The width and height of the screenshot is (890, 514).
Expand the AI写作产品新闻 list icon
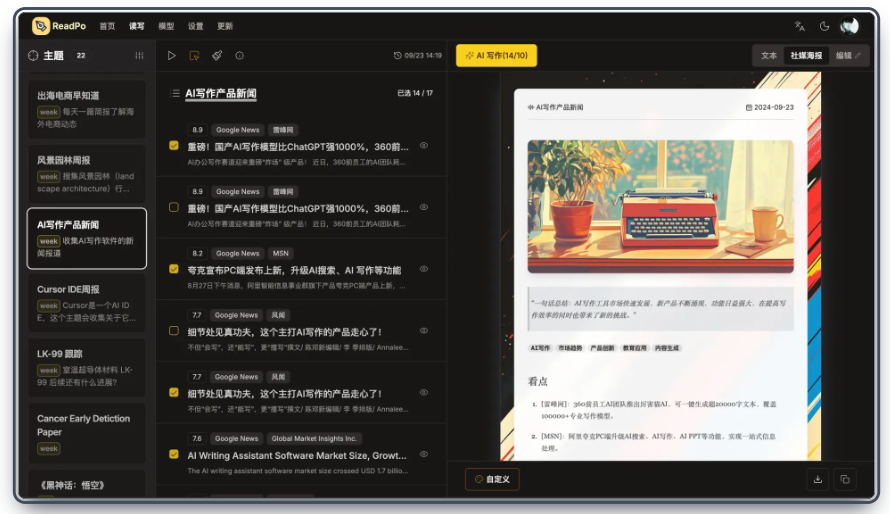pyautogui.click(x=175, y=93)
